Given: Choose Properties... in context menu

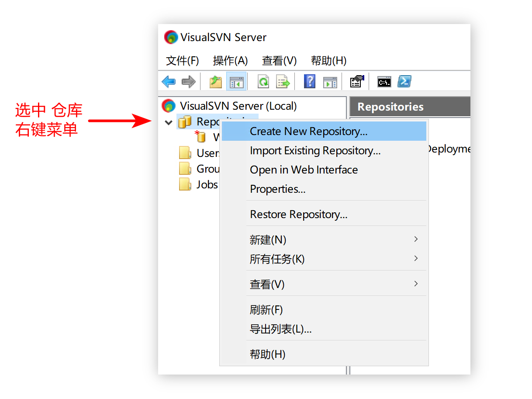Looking at the screenshot, I should tap(324, 189).
